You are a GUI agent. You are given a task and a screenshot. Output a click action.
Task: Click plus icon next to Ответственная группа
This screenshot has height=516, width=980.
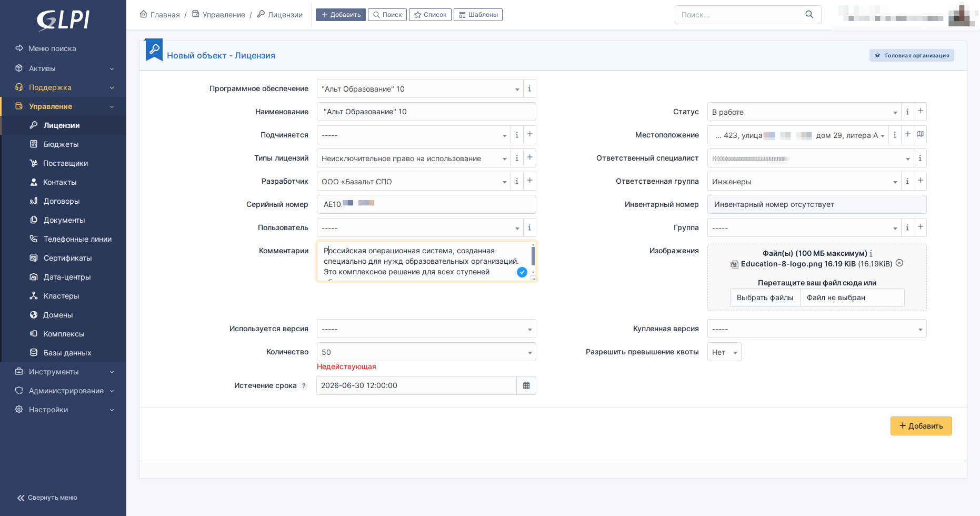[x=921, y=181]
